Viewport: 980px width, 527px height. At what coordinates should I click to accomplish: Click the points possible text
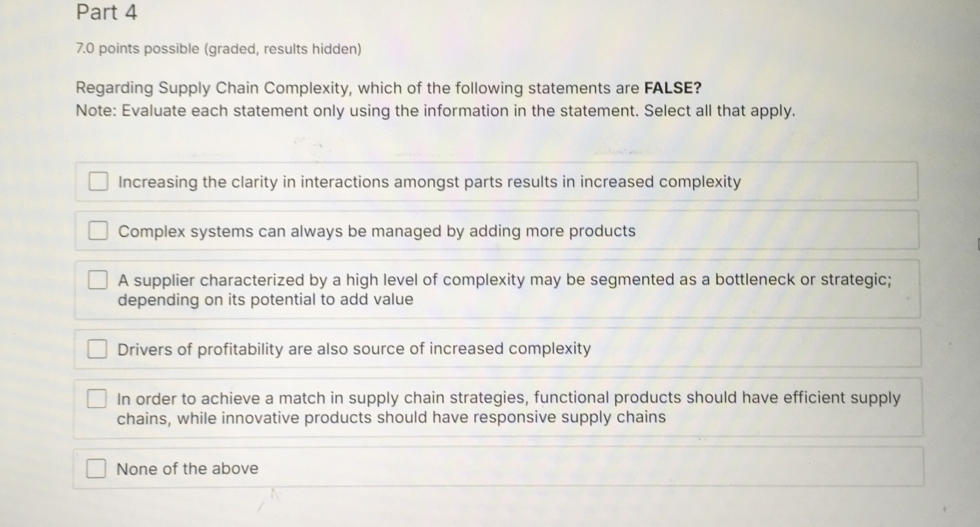tap(219, 48)
